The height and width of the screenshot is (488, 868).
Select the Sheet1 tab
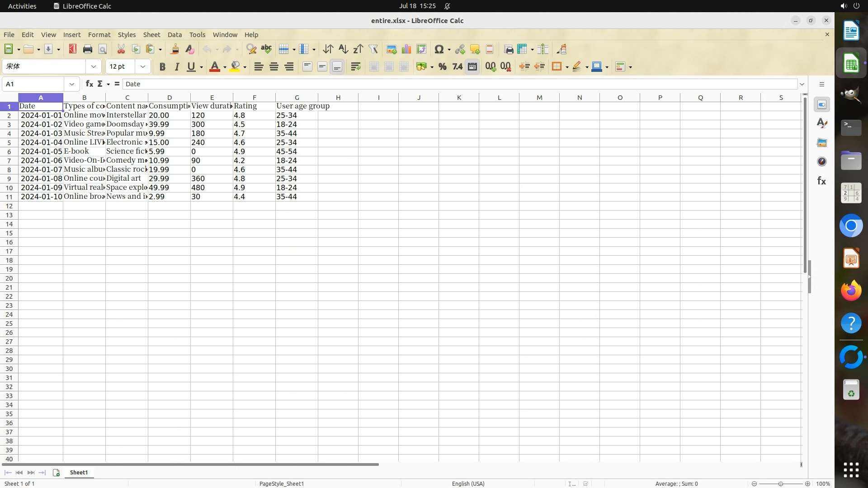[79, 473]
